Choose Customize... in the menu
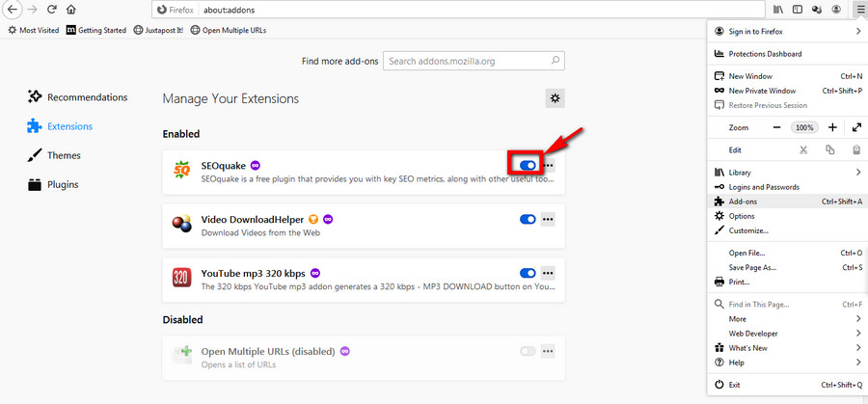Image resolution: width=868 pixels, height=404 pixels. click(787, 230)
